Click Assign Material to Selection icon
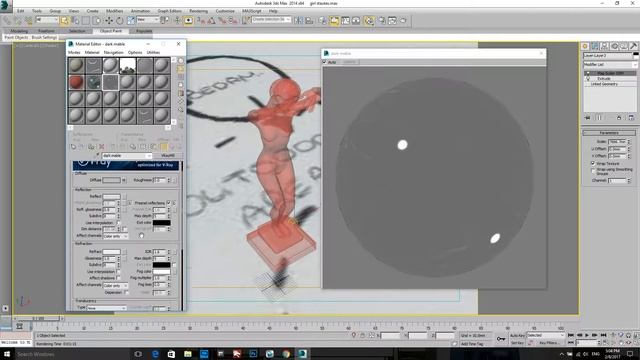 click(91, 147)
